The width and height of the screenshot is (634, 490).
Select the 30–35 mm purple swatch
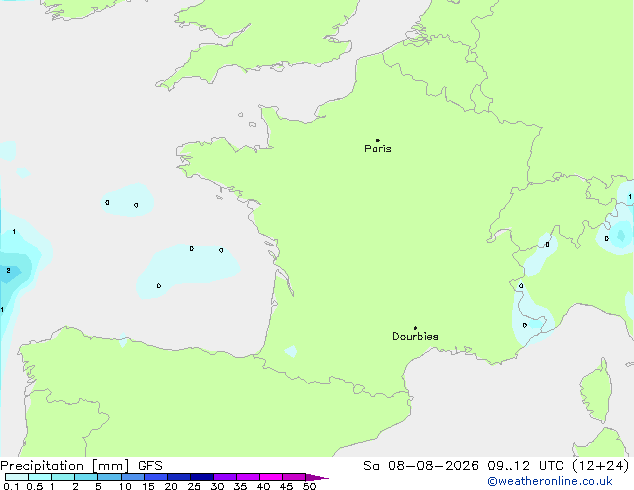224,477
